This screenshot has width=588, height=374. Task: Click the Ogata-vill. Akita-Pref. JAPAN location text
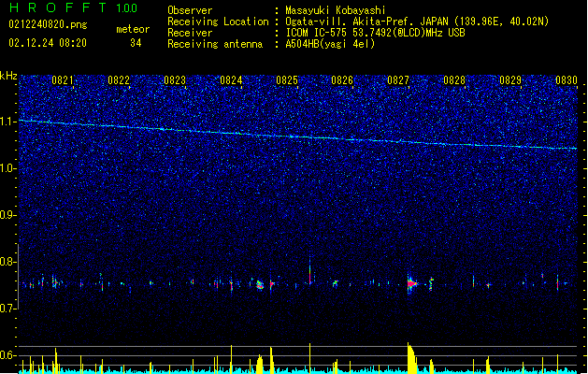click(417, 22)
